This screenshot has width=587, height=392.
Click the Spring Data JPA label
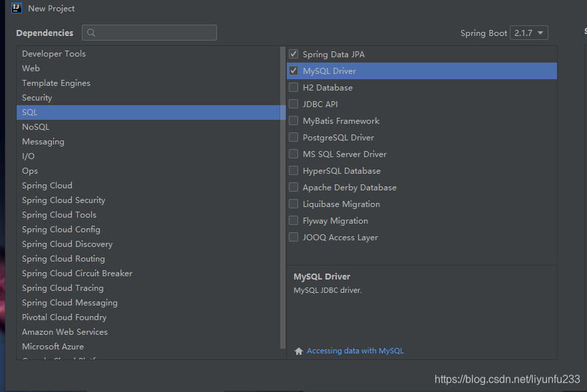click(333, 55)
